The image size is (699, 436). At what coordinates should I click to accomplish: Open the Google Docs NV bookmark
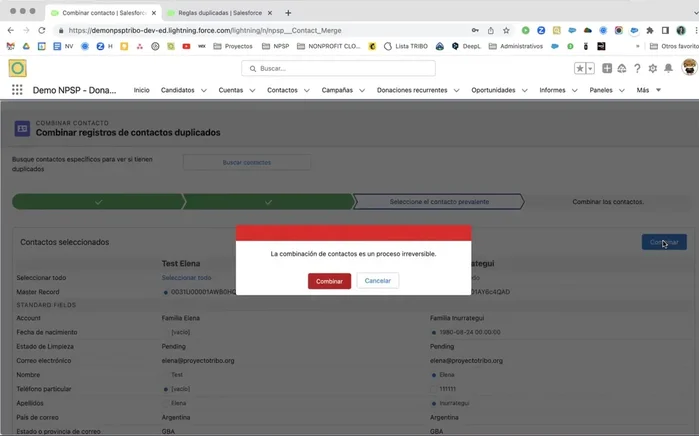click(63, 46)
